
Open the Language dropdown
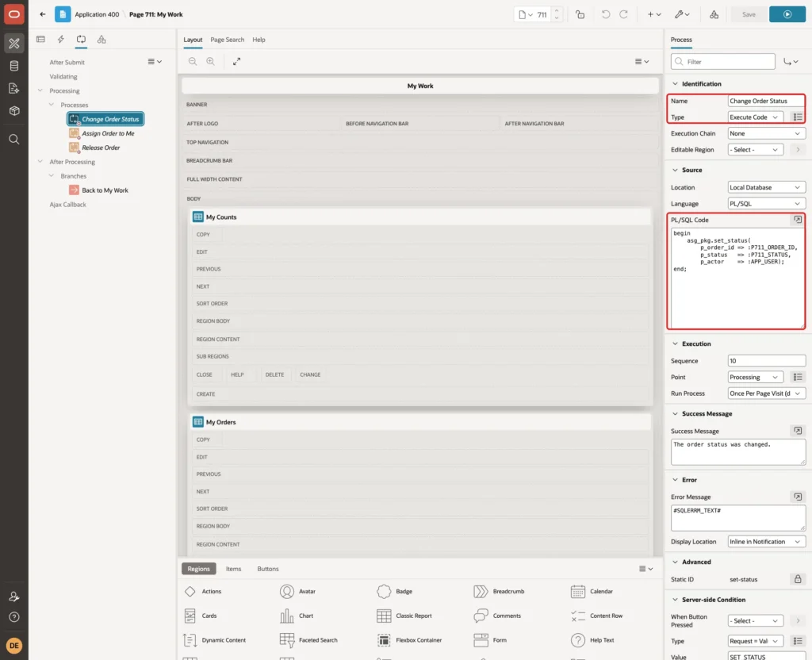pos(766,204)
